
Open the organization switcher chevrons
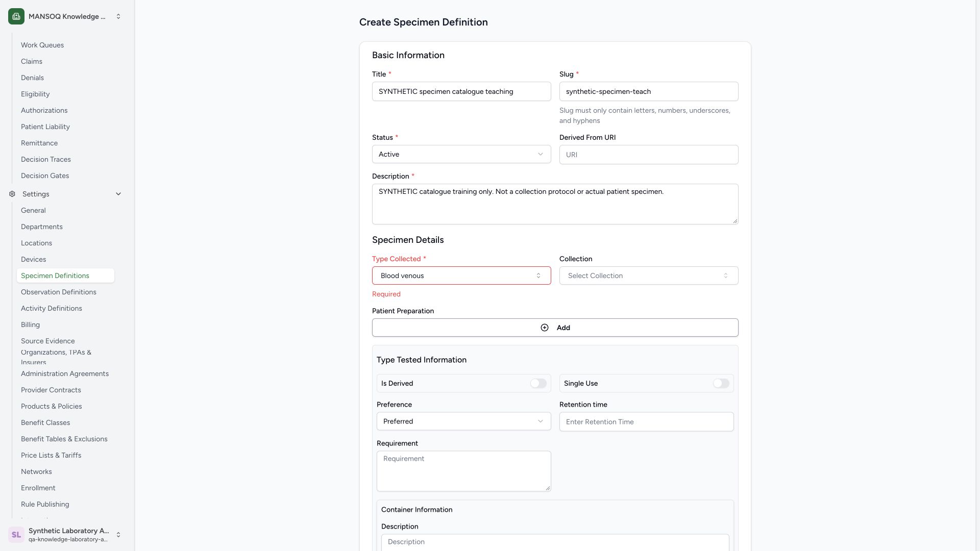[x=118, y=16]
